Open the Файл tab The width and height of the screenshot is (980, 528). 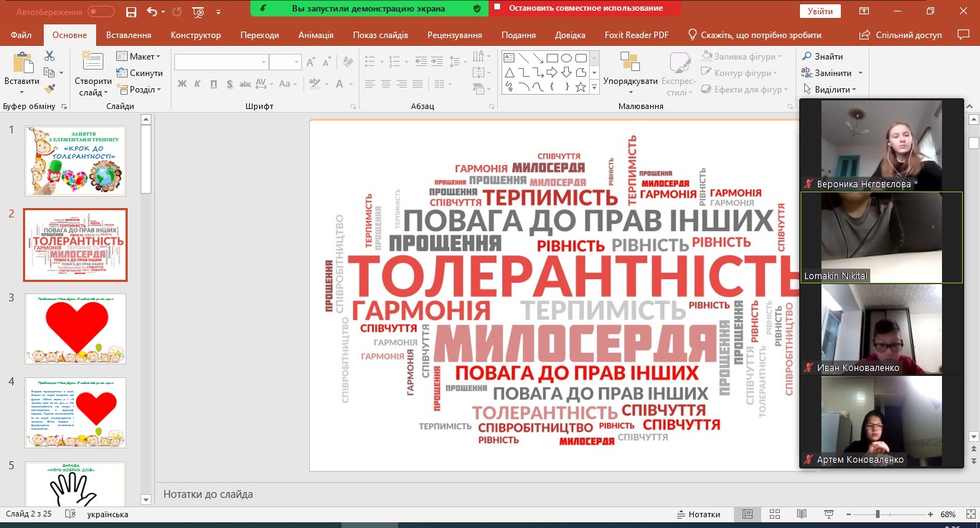pos(22,35)
